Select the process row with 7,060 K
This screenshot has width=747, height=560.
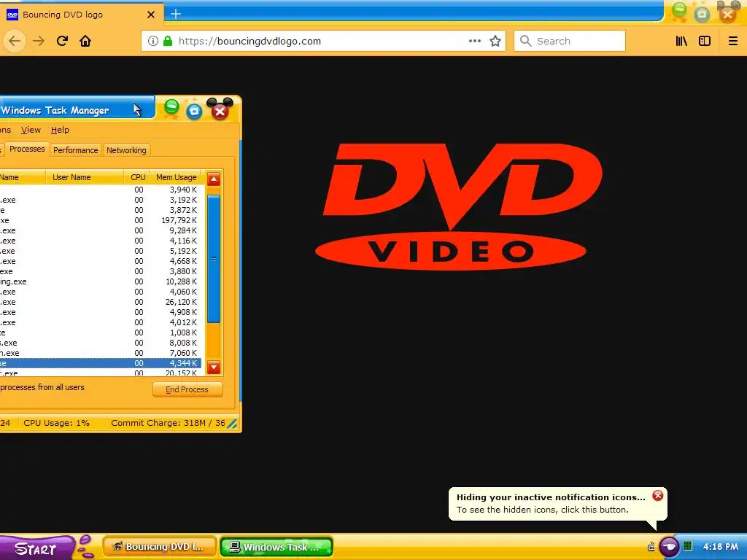coord(100,353)
